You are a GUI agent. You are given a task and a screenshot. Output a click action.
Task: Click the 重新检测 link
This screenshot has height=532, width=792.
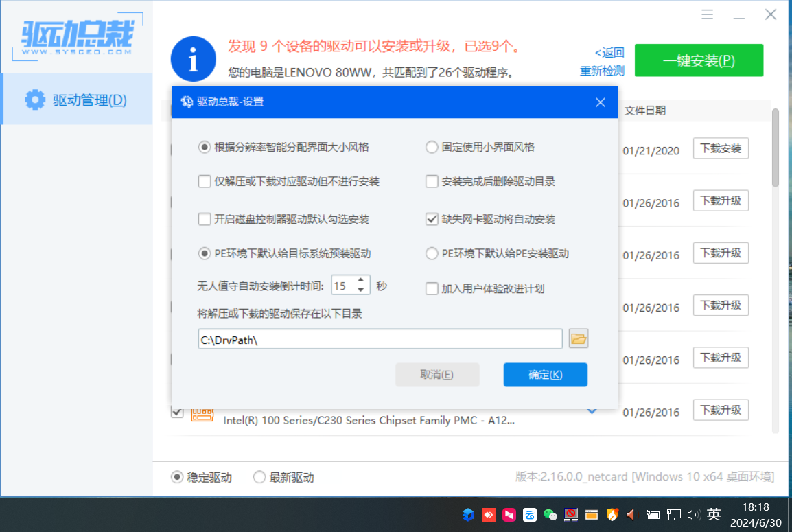(x=602, y=71)
